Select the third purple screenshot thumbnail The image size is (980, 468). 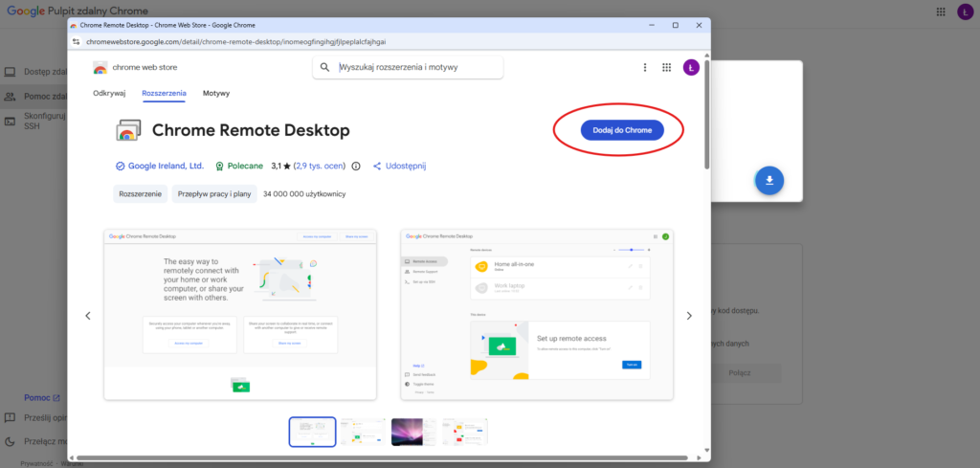[413, 432]
